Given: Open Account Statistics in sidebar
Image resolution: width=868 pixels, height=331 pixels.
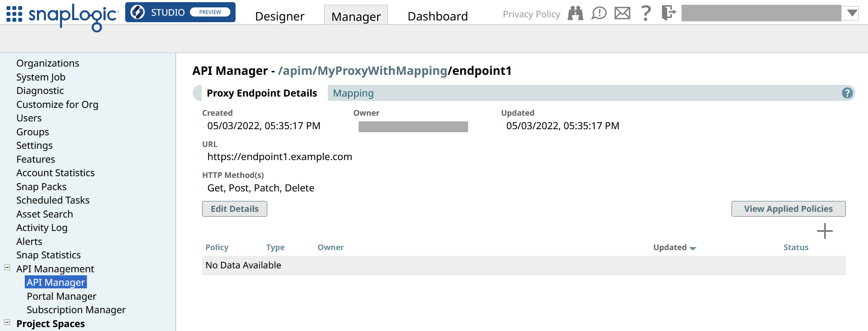Looking at the screenshot, I should point(55,173).
